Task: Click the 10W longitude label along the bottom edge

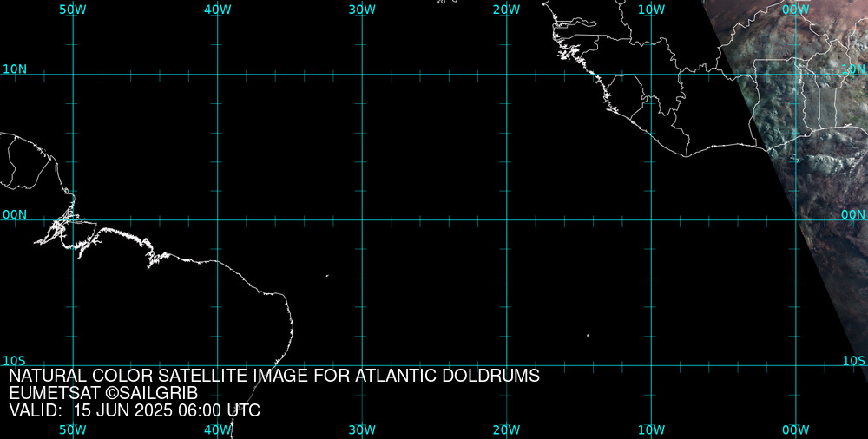Action: click(x=652, y=429)
